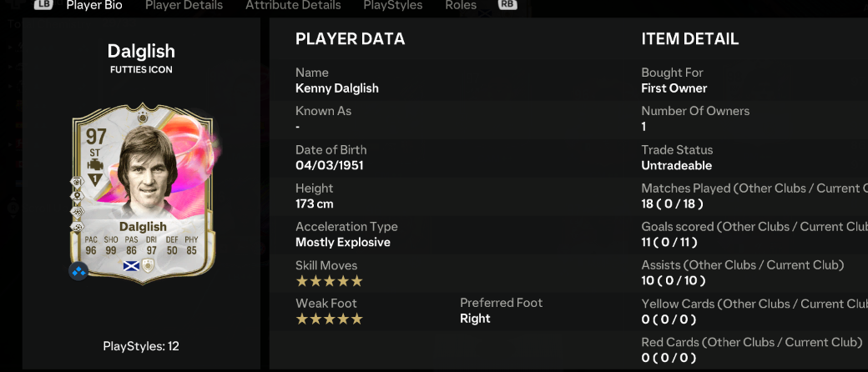Switch to the Player Details tab
Image resolution: width=868 pixels, height=372 pixels.
[x=184, y=6]
